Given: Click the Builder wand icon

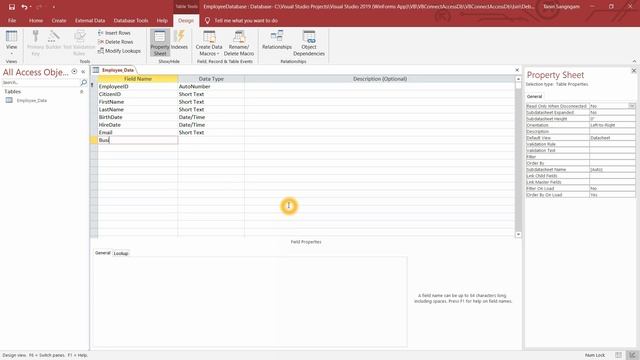Looking at the screenshot, I should pos(53,37).
